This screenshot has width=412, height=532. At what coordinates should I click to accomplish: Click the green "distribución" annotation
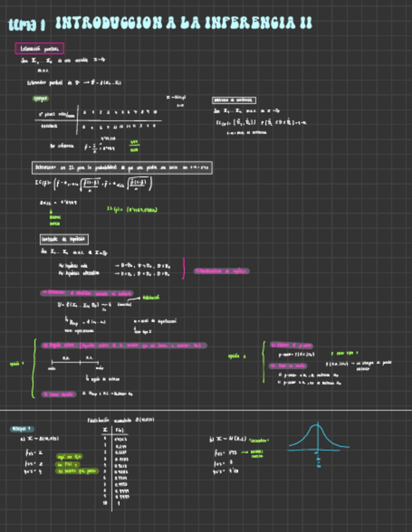(150, 298)
